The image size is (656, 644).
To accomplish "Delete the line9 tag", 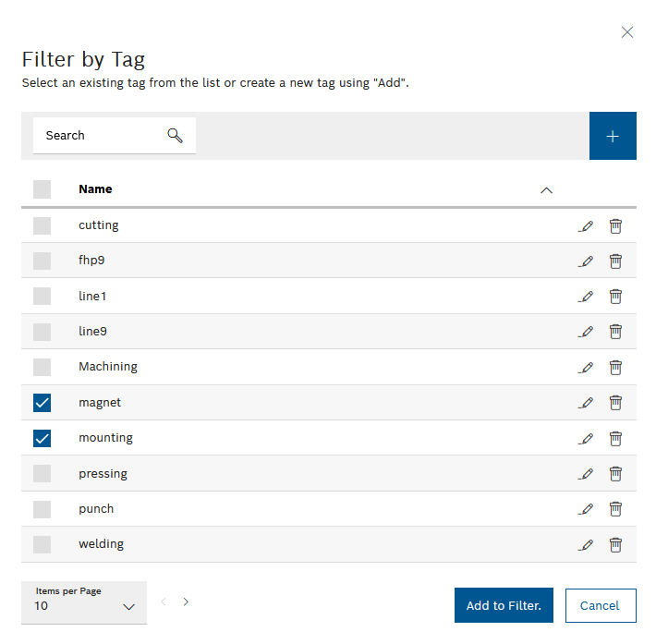I will (615, 332).
